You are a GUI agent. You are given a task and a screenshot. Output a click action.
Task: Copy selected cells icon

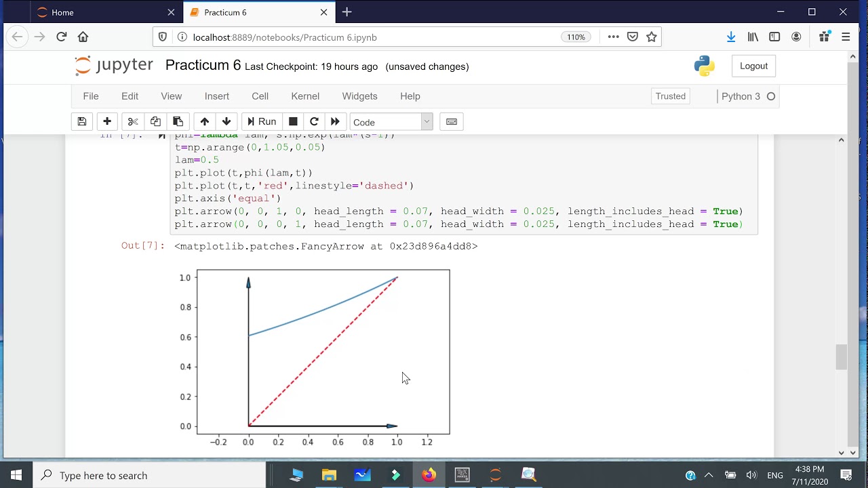155,122
